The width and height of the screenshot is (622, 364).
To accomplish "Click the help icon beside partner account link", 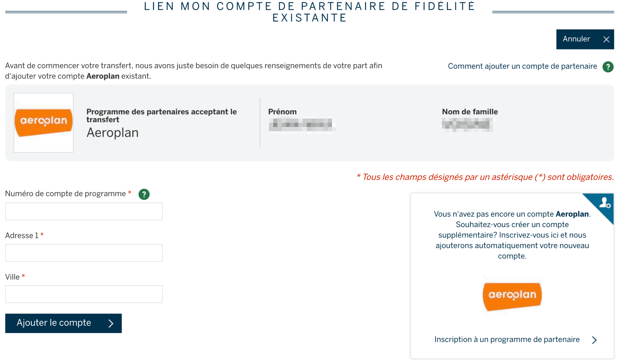I will 608,67.
